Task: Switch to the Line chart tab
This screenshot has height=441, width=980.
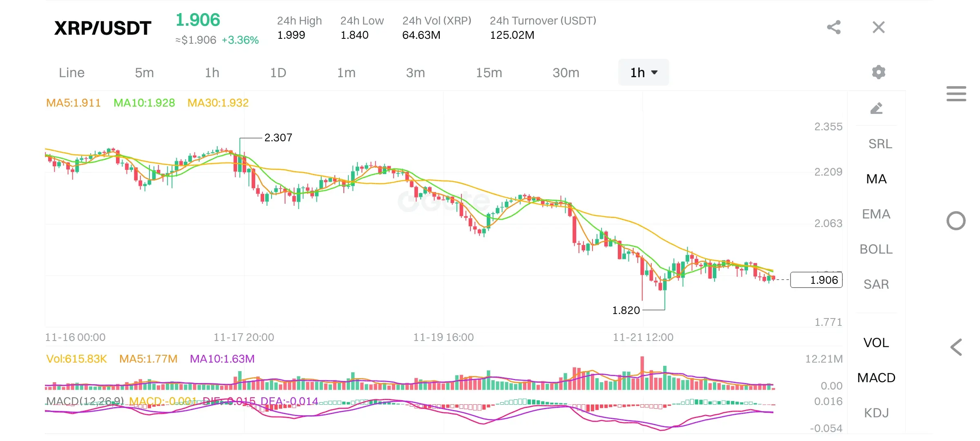Action: (x=72, y=73)
